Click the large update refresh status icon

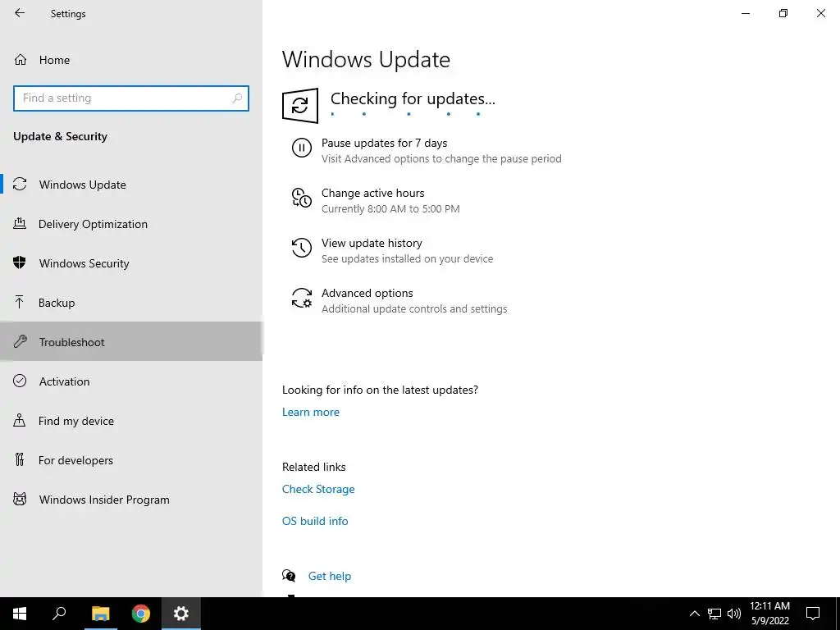tap(300, 106)
